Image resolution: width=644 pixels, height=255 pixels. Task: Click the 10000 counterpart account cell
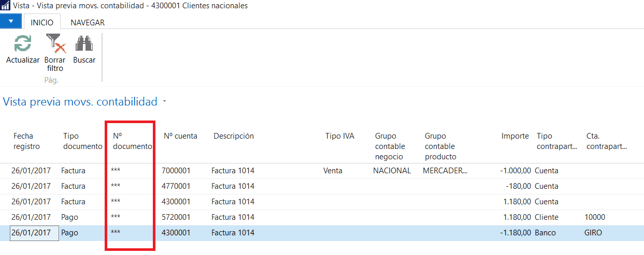click(x=595, y=217)
